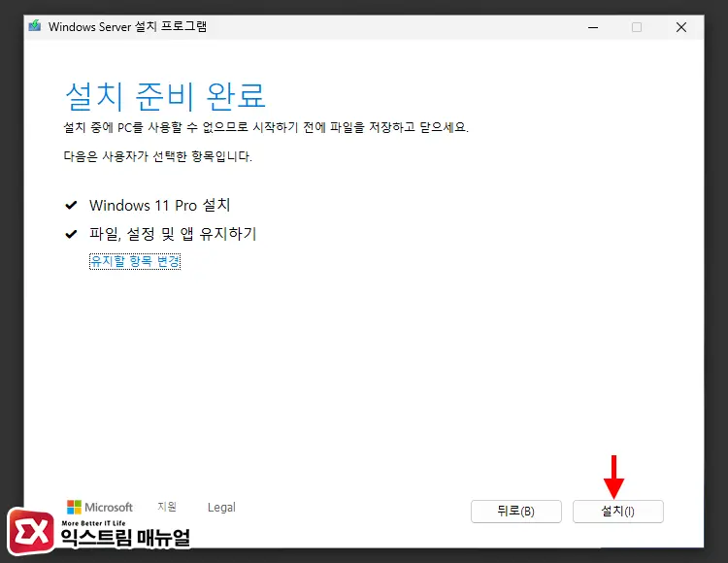The width and height of the screenshot is (728, 563).
Task: Click the 설치(I) install button
Action: 618,511
